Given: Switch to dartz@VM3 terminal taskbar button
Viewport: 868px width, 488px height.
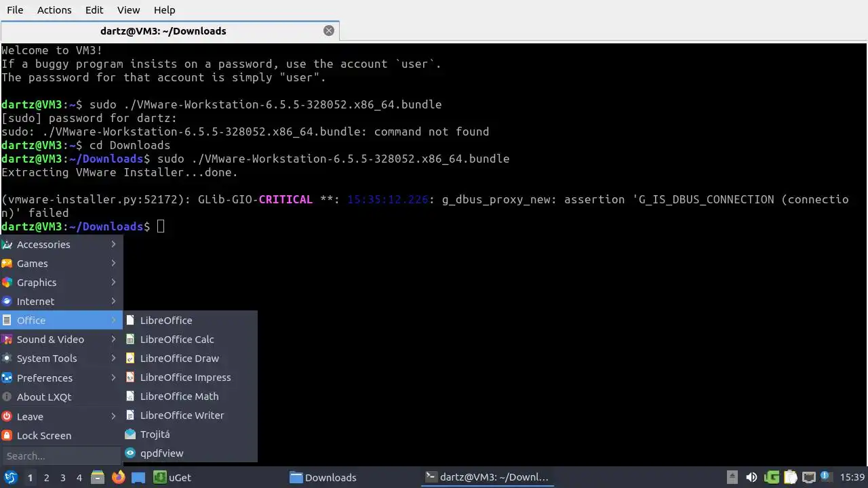Looking at the screenshot, I should point(487,477).
